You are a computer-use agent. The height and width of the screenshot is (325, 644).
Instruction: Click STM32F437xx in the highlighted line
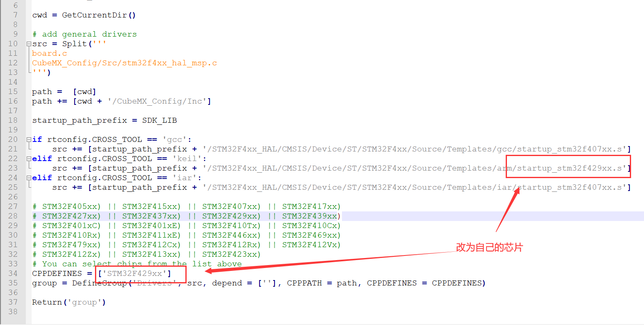point(150,216)
